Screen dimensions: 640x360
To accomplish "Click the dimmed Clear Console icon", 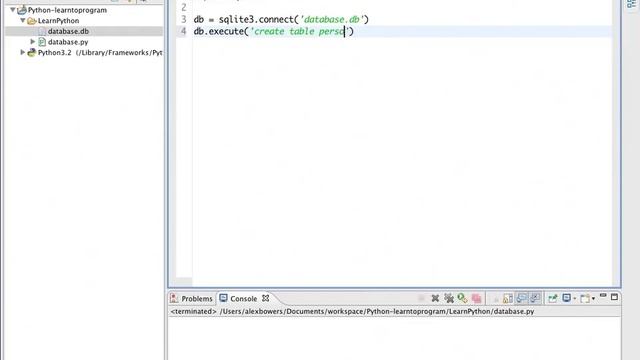I will [496, 299].
